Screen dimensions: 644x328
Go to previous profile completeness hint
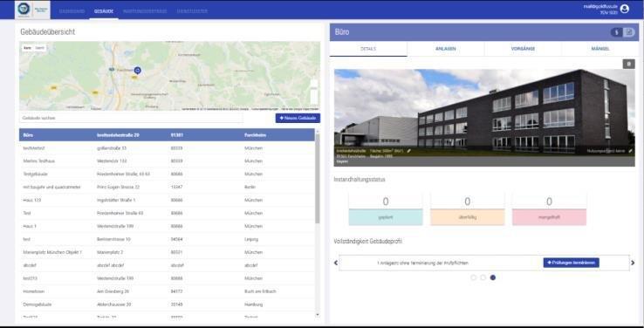click(x=336, y=263)
